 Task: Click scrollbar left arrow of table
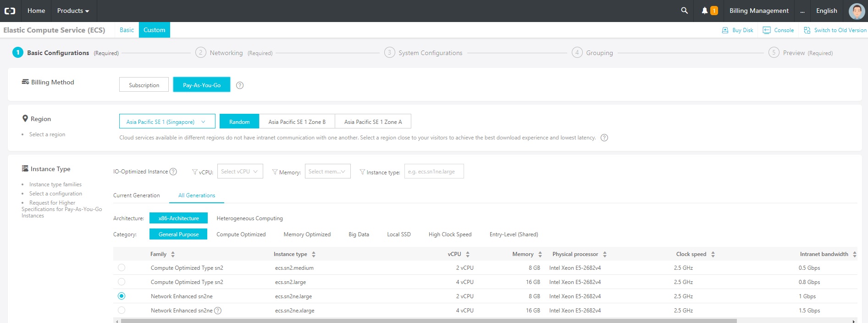[116, 321]
